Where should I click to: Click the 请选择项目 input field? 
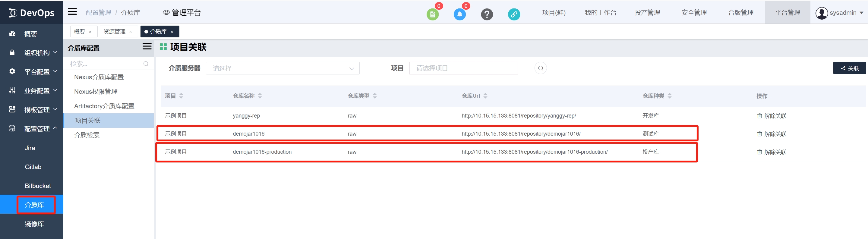point(463,68)
